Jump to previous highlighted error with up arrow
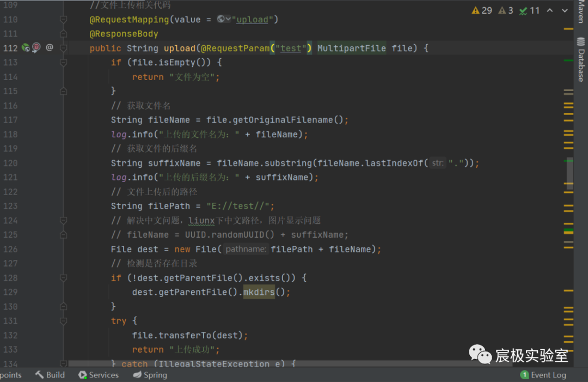Viewport: 588px width, 382px height. 550,10
